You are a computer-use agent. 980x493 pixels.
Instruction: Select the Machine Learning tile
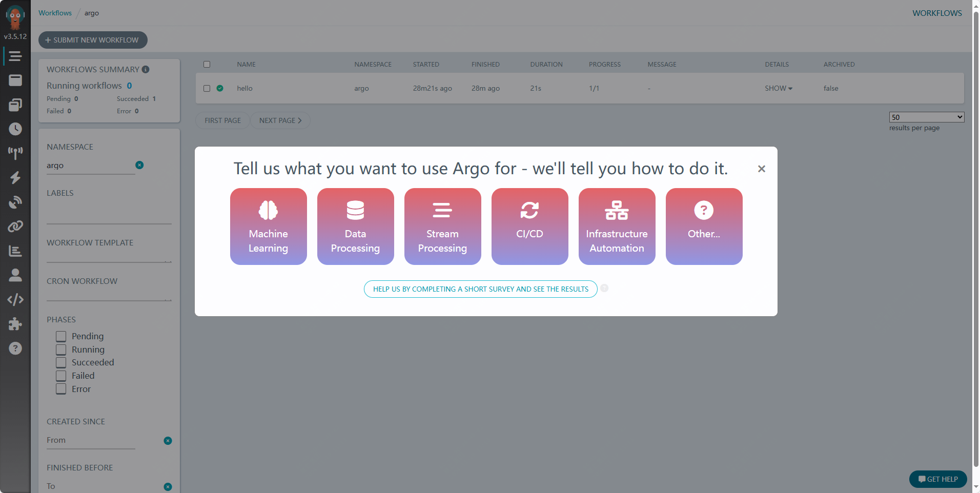coord(268,226)
